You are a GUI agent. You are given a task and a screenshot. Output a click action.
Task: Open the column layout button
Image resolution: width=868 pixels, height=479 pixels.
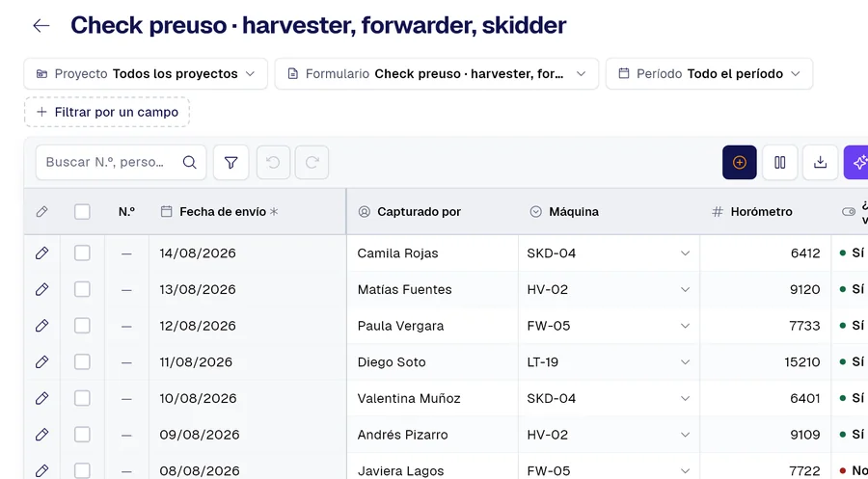pyautogui.click(x=779, y=162)
